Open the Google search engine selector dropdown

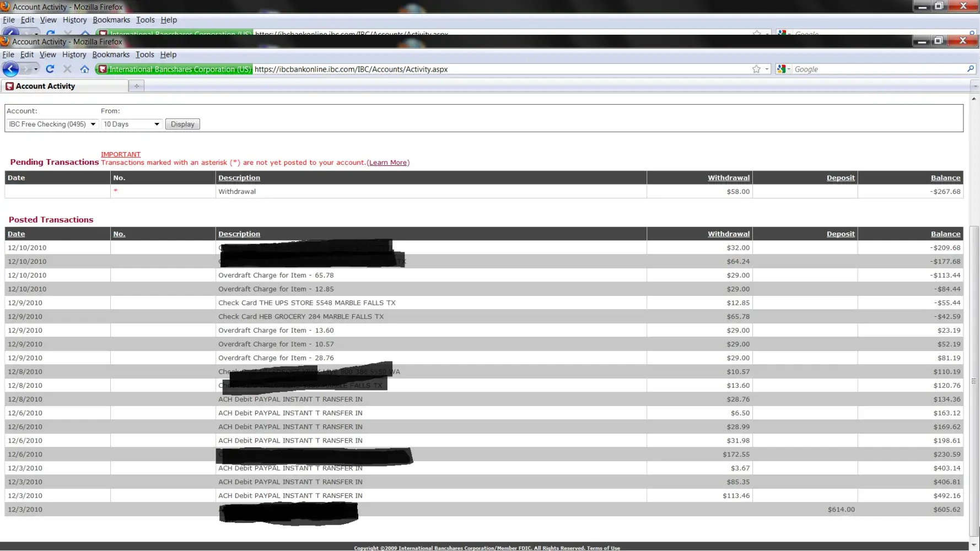tap(783, 69)
